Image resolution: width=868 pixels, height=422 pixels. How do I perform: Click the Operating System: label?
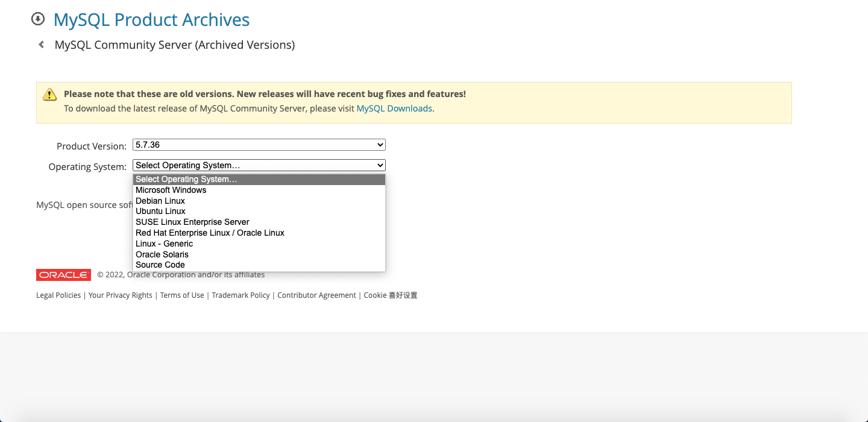pyautogui.click(x=87, y=166)
